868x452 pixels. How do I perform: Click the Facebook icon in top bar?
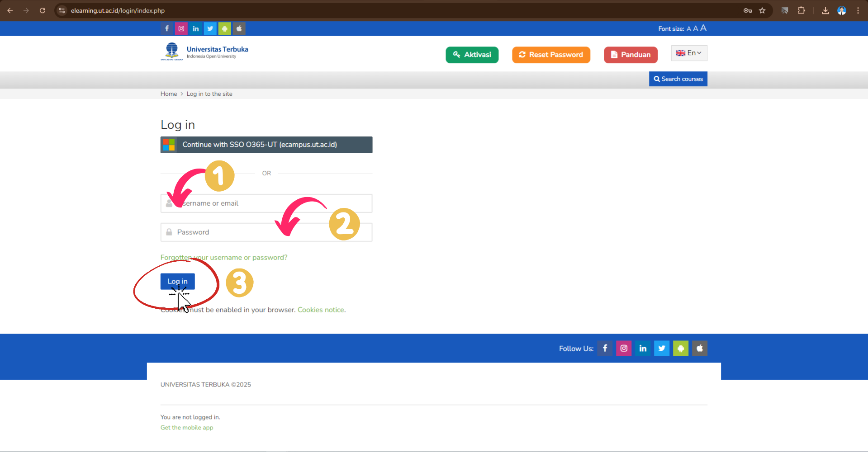(166, 28)
